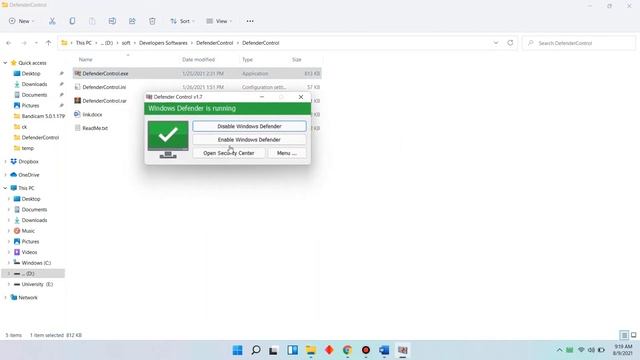Click 'Developers Softwares' breadcrumb
Viewport: 640px width, 360px height.
tap(163, 43)
